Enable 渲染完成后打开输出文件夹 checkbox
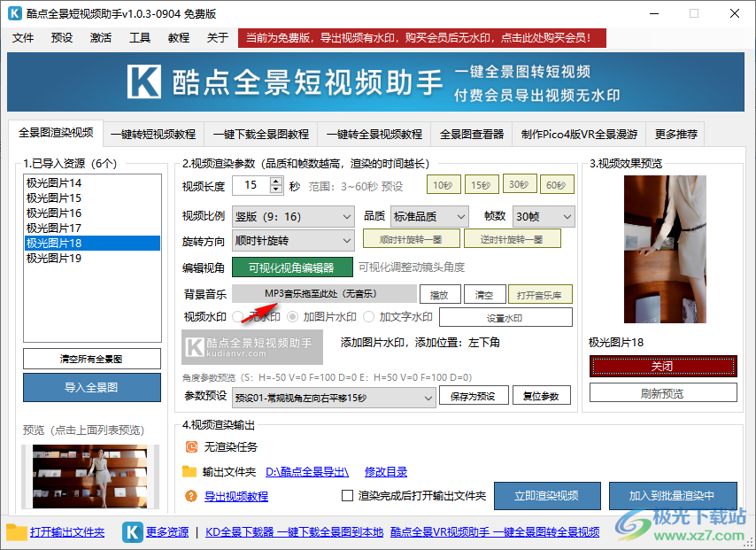This screenshot has height=550, width=756. click(348, 496)
